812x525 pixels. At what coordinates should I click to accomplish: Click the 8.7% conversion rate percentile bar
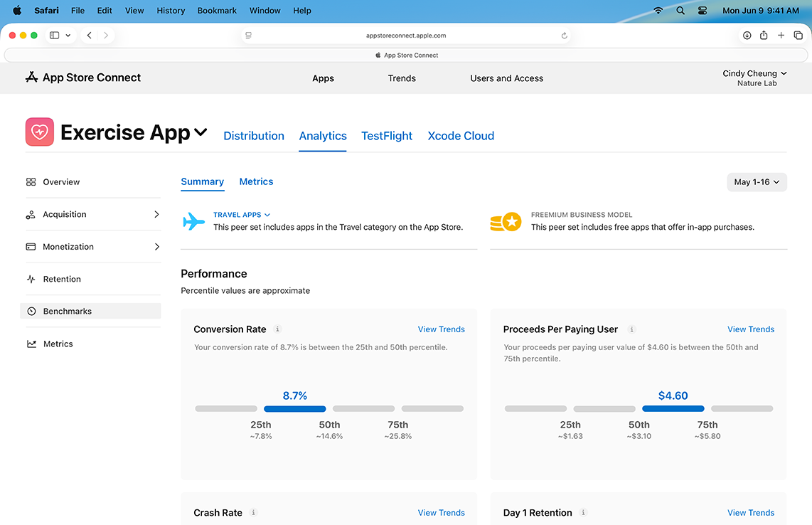pyautogui.click(x=294, y=408)
